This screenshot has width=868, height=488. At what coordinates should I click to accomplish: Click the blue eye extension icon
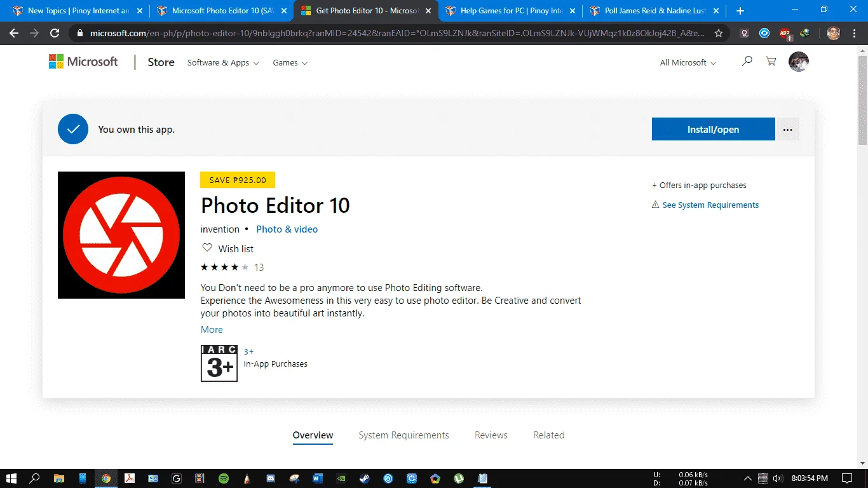point(764,33)
